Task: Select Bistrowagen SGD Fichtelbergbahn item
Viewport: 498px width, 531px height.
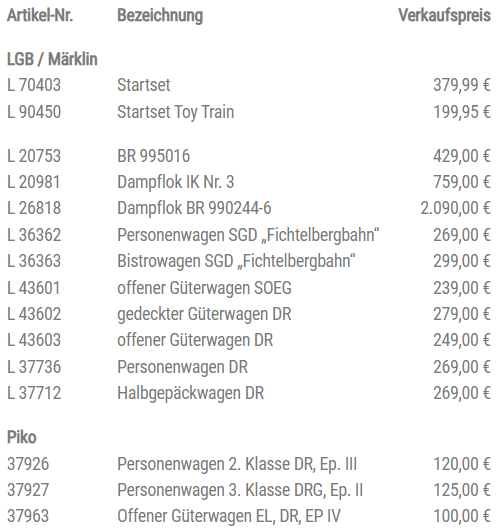Action: (x=236, y=261)
